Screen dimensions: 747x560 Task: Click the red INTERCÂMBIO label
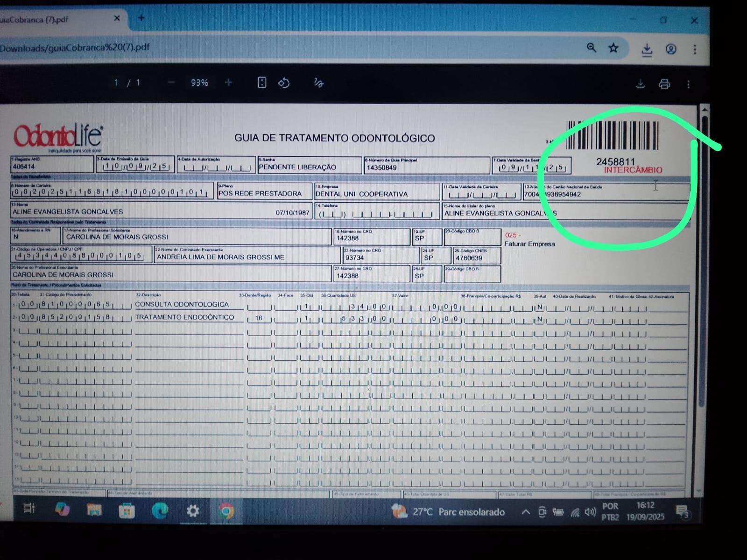(x=633, y=170)
